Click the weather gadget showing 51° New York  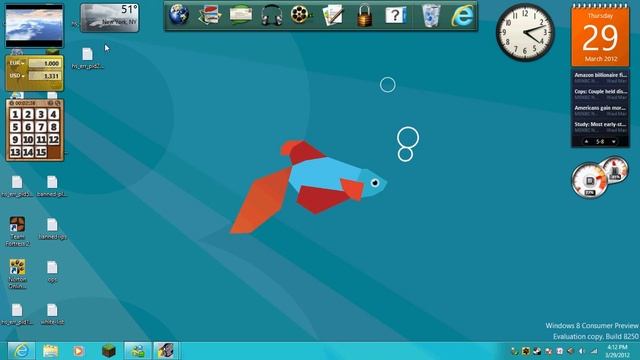tap(109, 18)
